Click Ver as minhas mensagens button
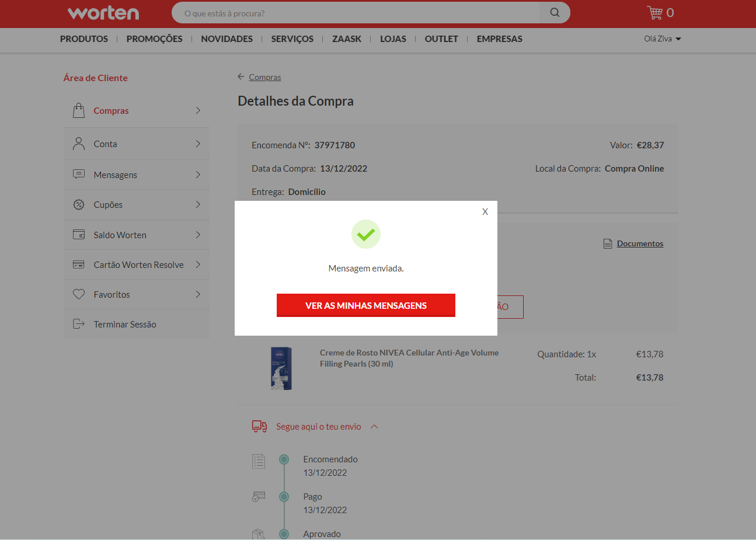756x540 pixels. 366,305
